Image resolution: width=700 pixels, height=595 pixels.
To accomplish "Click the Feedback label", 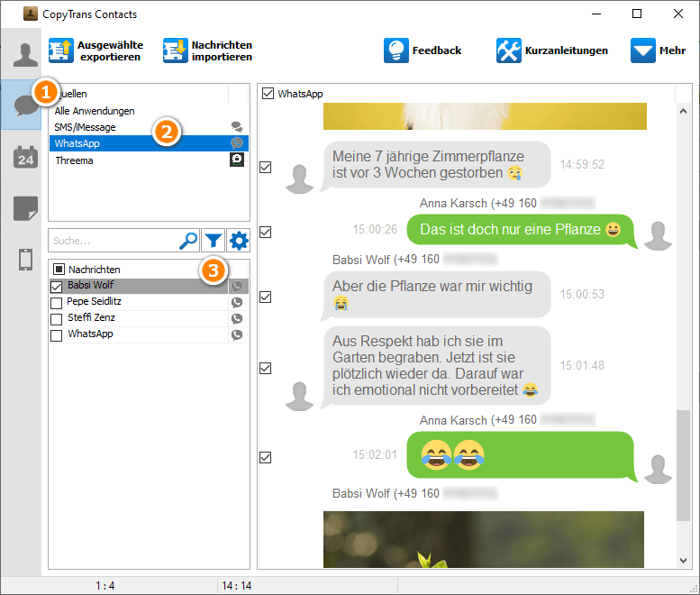I will 437,50.
